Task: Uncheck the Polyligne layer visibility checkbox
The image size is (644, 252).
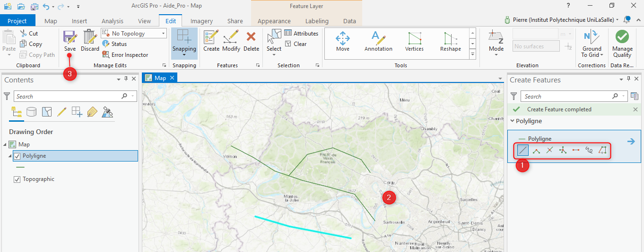Action: click(17, 156)
